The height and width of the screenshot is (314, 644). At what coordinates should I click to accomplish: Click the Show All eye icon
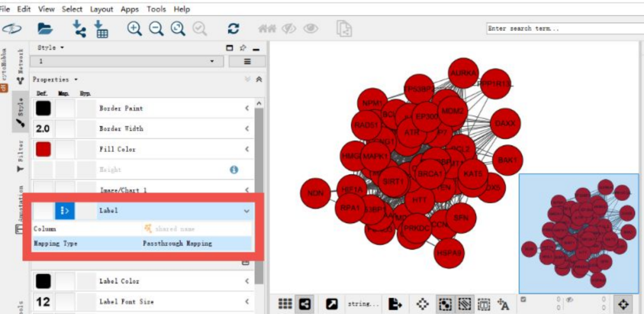click(311, 29)
